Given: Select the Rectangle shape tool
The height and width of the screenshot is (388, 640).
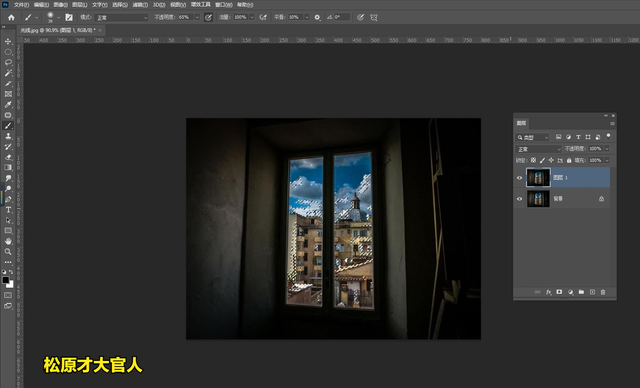Looking at the screenshot, I should pyautogui.click(x=8, y=231).
